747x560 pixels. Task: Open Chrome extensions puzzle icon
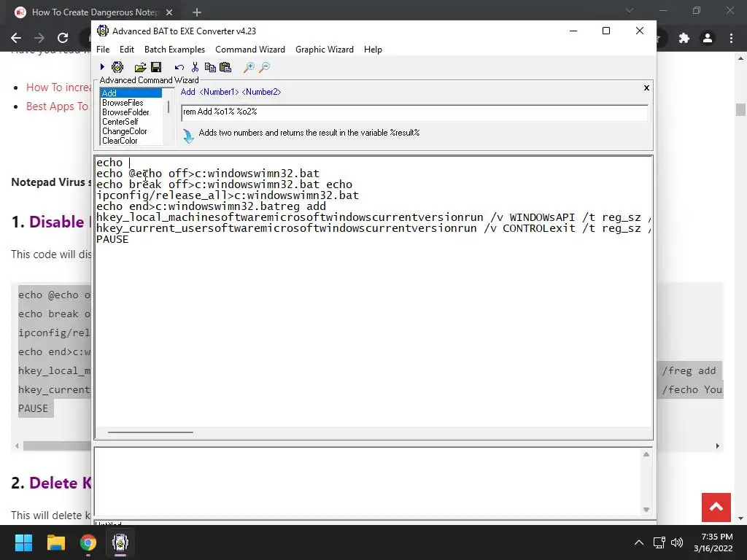pos(684,38)
